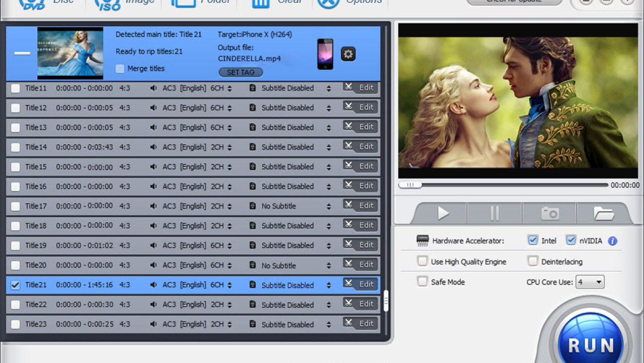This screenshot has width=644, height=363.
Task: Change subtitle selector for Title12
Action: [329, 108]
